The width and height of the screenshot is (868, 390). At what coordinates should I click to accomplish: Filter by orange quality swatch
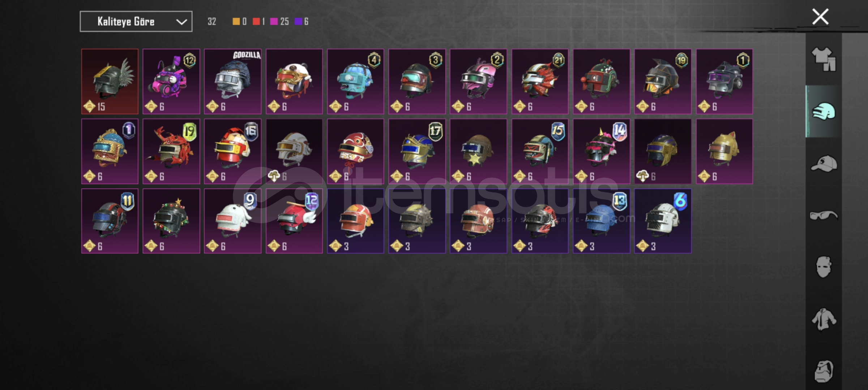click(236, 22)
